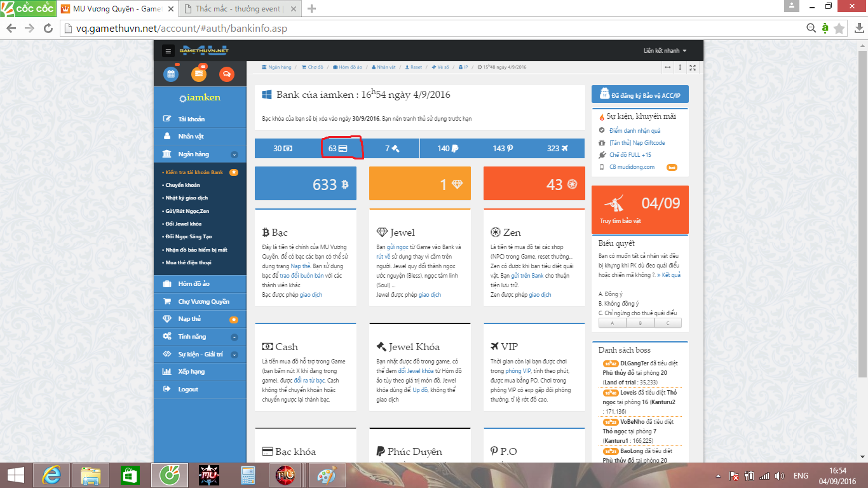Screen dimensions: 868x488
Task: Click the 323 VIP plane stat
Action: click(x=557, y=148)
